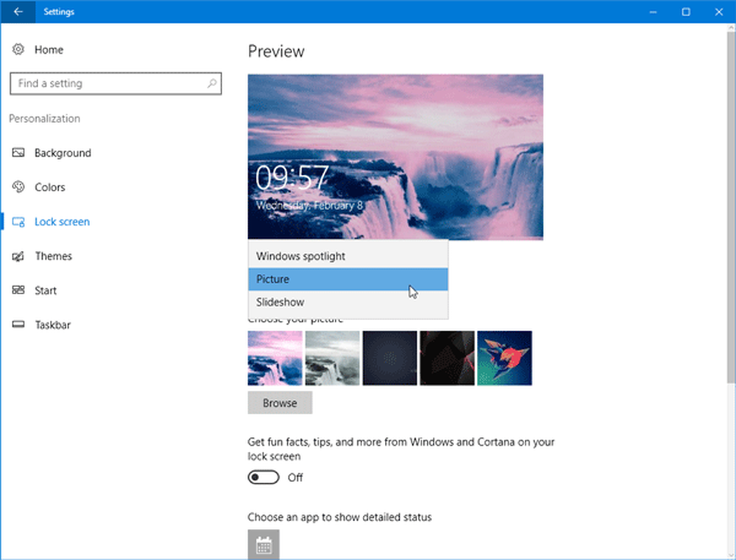The image size is (736, 560).
Task: Select the Background picture icon in sidebar
Action: tap(18, 152)
